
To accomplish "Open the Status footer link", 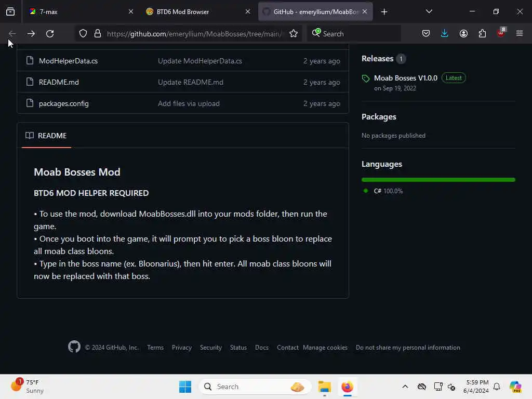I will click(238, 348).
